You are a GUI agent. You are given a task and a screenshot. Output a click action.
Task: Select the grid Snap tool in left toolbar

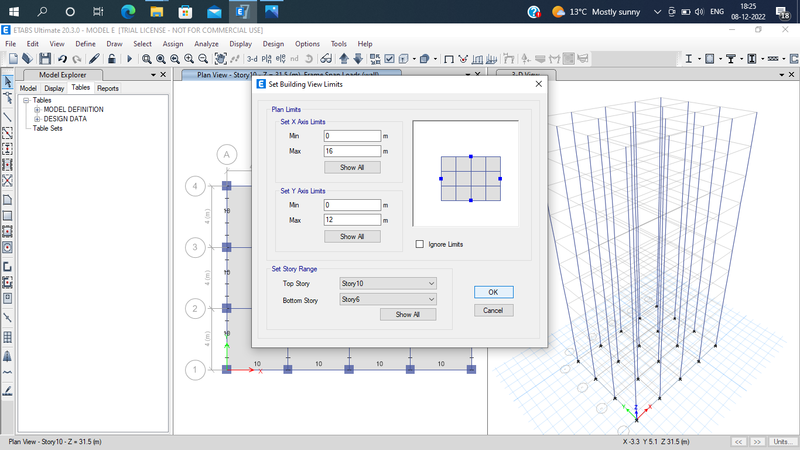8,337
